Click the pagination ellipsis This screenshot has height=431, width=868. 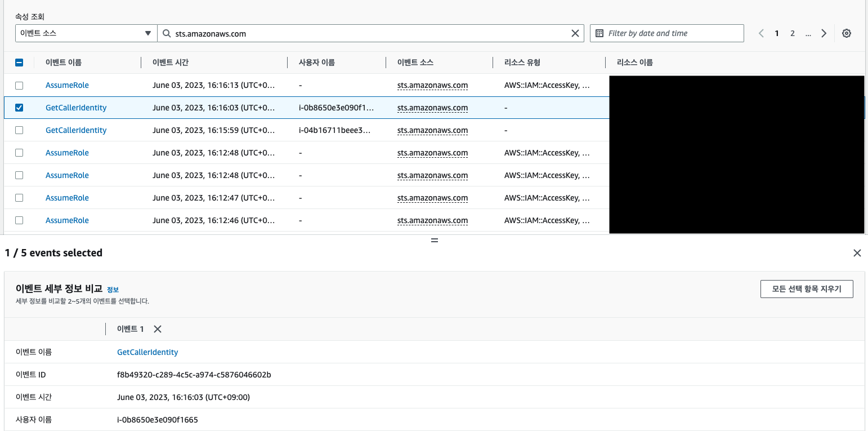808,33
